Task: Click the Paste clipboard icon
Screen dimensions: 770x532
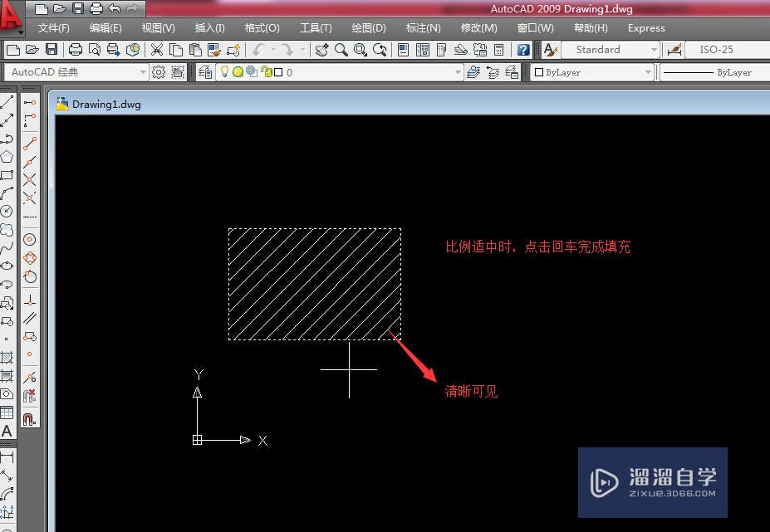Action: pos(195,50)
